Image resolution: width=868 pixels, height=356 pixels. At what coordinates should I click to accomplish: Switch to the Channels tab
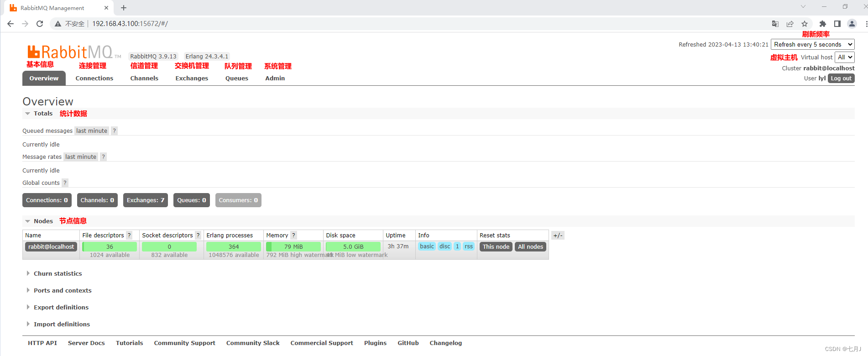pyautogui.click(x=144, y=78)
